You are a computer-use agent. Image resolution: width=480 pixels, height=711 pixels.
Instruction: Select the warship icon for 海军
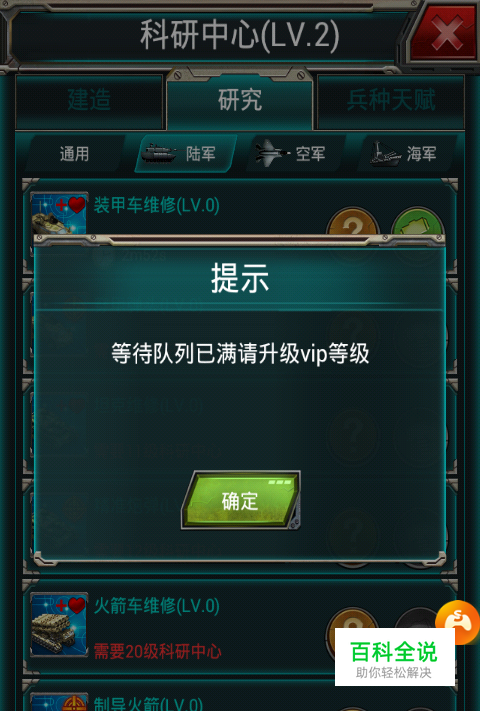(385, 153)
